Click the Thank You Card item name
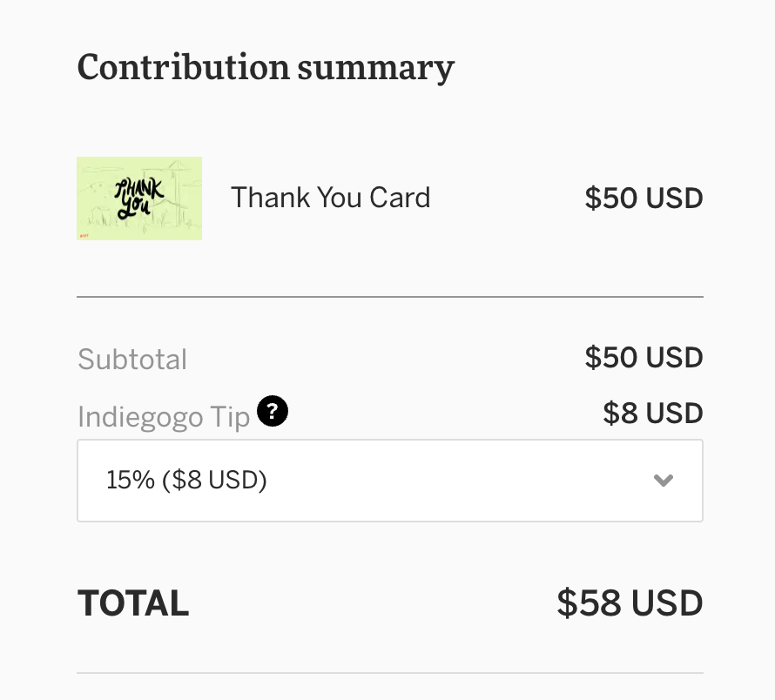This screenshot has height=700, width=775. point(330,198)
